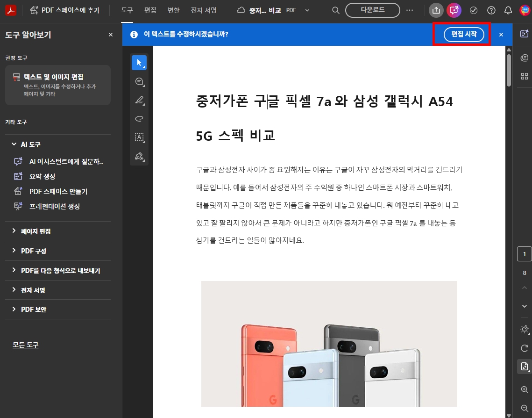Rotate the page with the rotate icon
The width and height of the screenshot is (532, 418).
pos(524,348)
